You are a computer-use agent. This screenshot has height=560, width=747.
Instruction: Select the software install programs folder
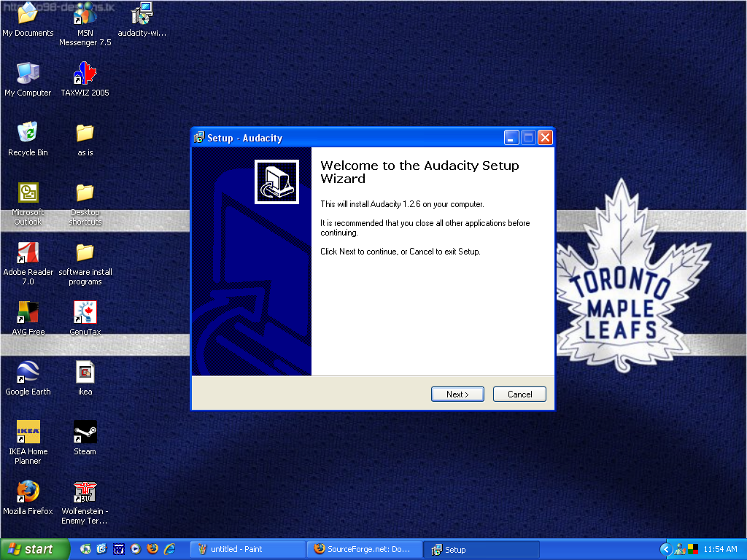(x=85, y=264)
